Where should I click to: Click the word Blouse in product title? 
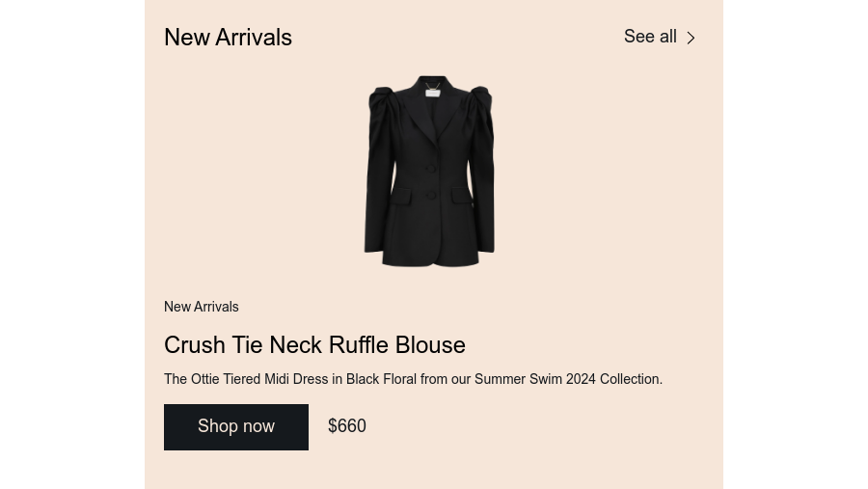[430, 345]
